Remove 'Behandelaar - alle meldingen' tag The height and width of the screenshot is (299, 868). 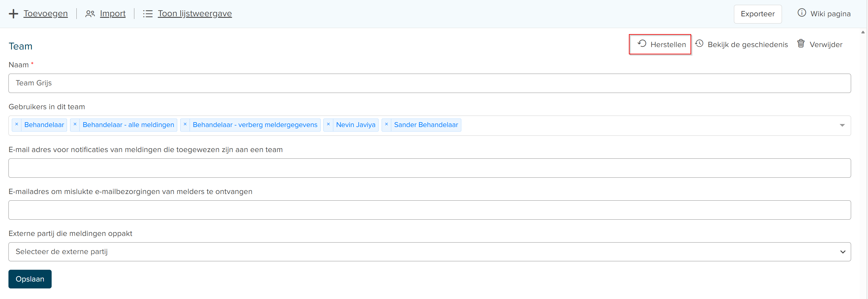tap(75, 125)
